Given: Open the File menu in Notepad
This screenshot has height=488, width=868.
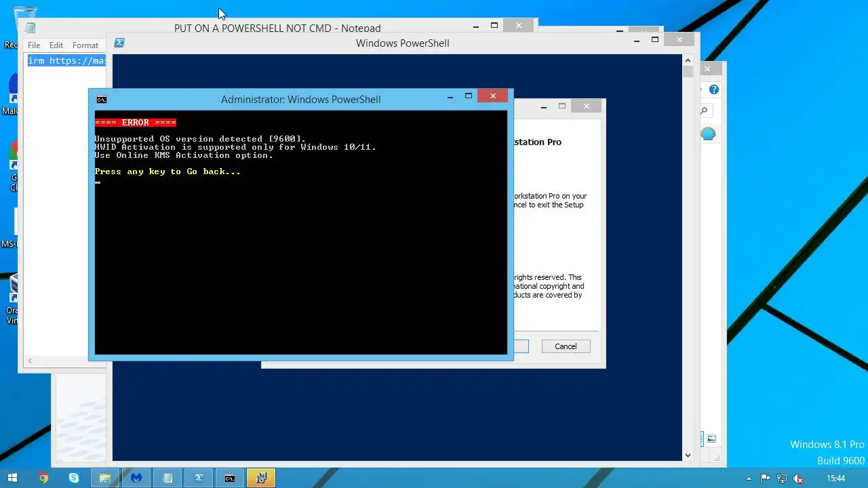Looking at the screenshot, I should [34, 45].
